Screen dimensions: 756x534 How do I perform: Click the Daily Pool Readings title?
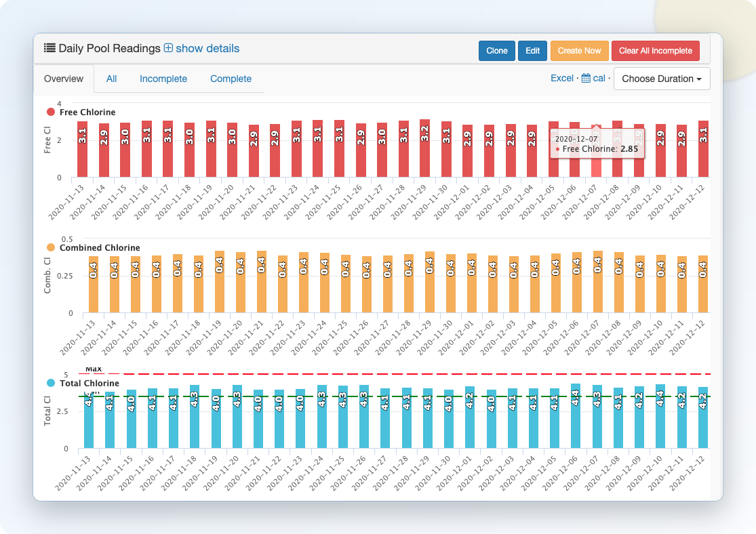point(109,48)
